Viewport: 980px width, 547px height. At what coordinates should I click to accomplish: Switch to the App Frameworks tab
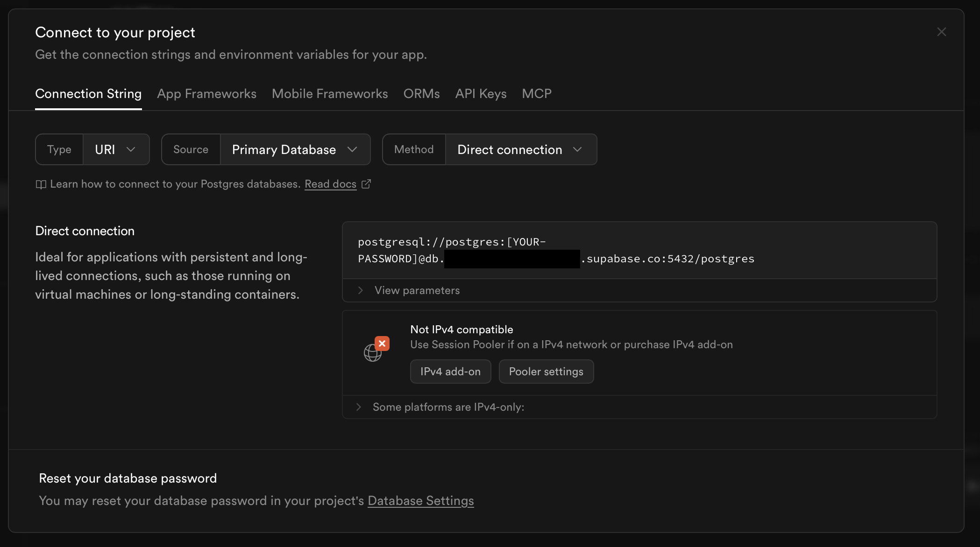click(206, 94)
